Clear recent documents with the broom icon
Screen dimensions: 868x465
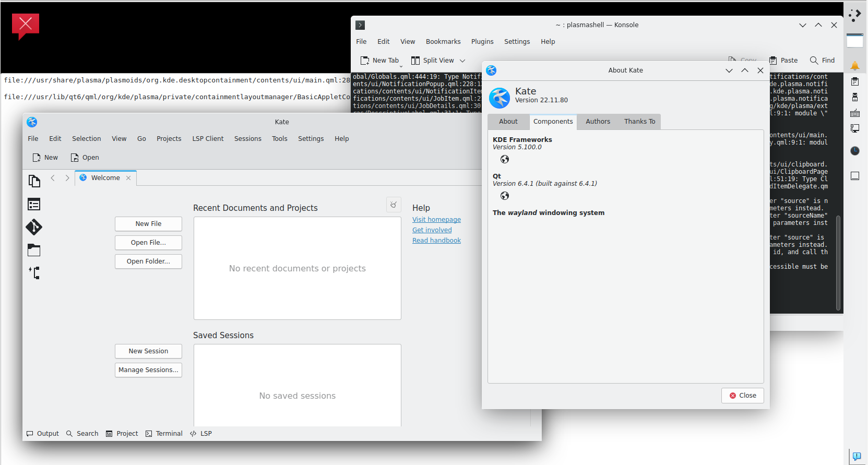point(394,205)
